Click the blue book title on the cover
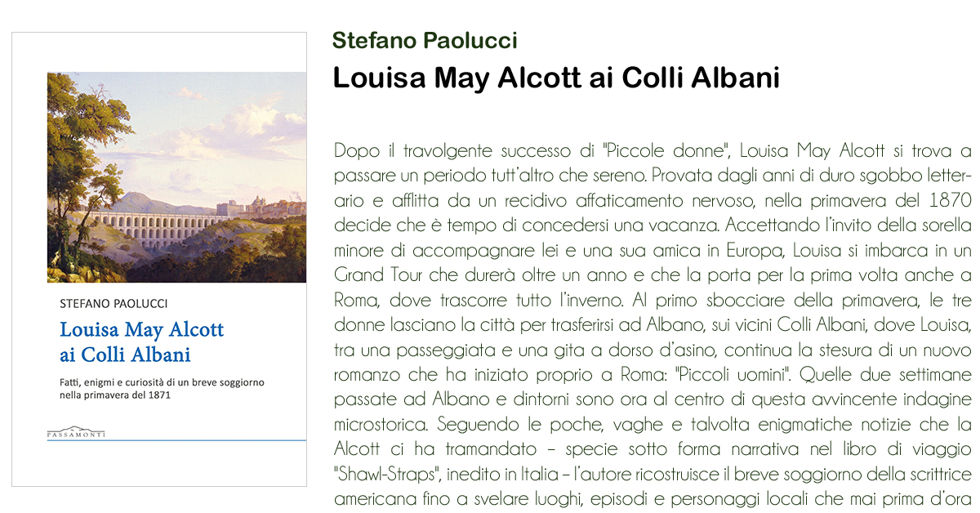Screen dimensions: 980x513 [141, 342]
